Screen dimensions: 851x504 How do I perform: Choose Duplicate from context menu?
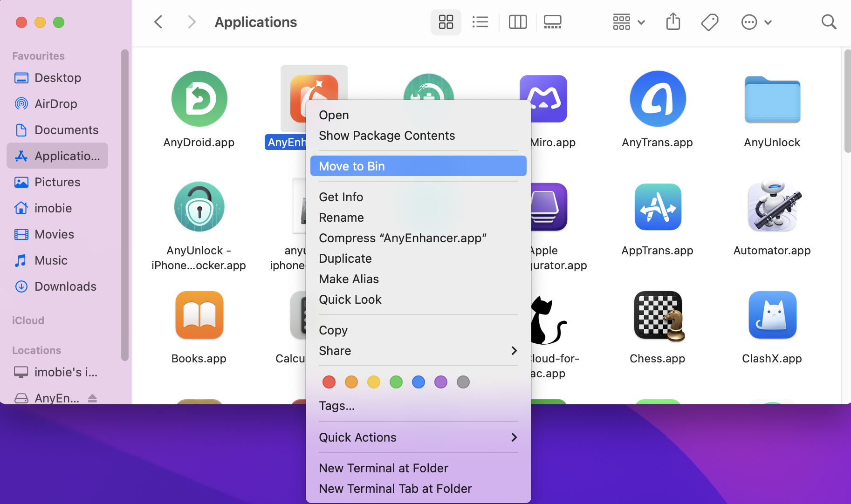(418, 259)
